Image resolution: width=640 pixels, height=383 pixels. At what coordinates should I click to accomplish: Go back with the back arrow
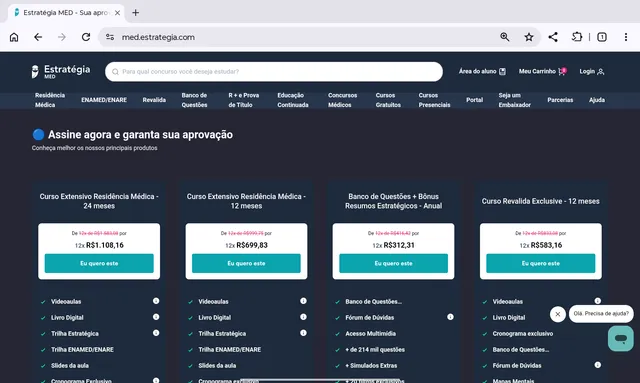(38, 37)
